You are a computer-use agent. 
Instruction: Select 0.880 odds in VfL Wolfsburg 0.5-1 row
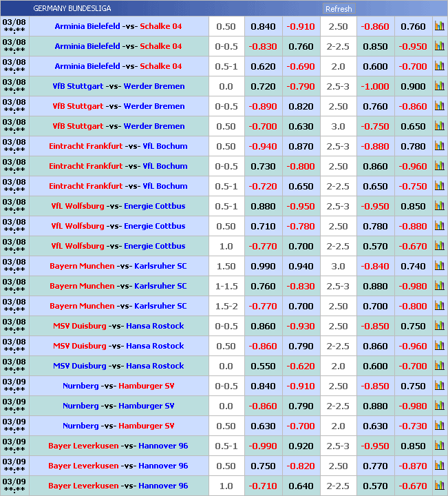pos(263,206)
